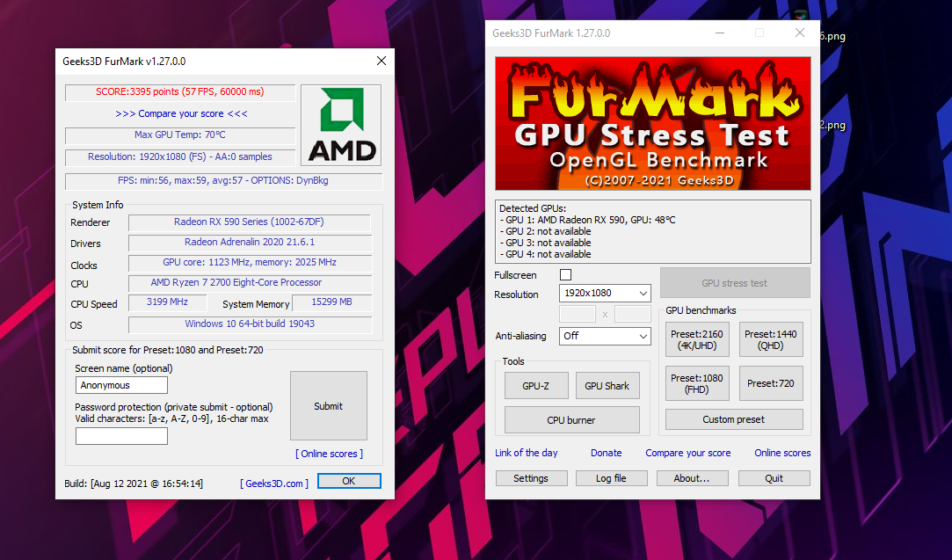Open the Resolution 1920x1080 dropdown
The width and height of the screenshot is (952, 560).
tap(605, 293)
